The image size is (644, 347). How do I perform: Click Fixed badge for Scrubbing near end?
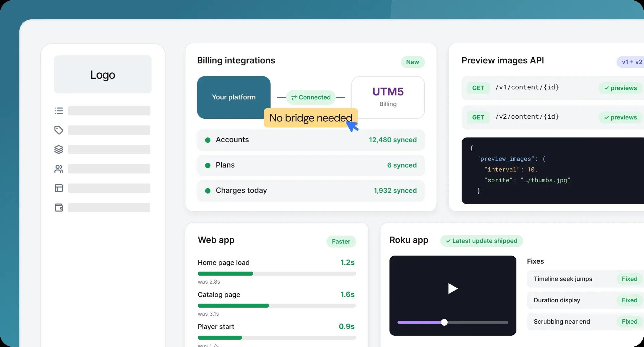point(630,322)
